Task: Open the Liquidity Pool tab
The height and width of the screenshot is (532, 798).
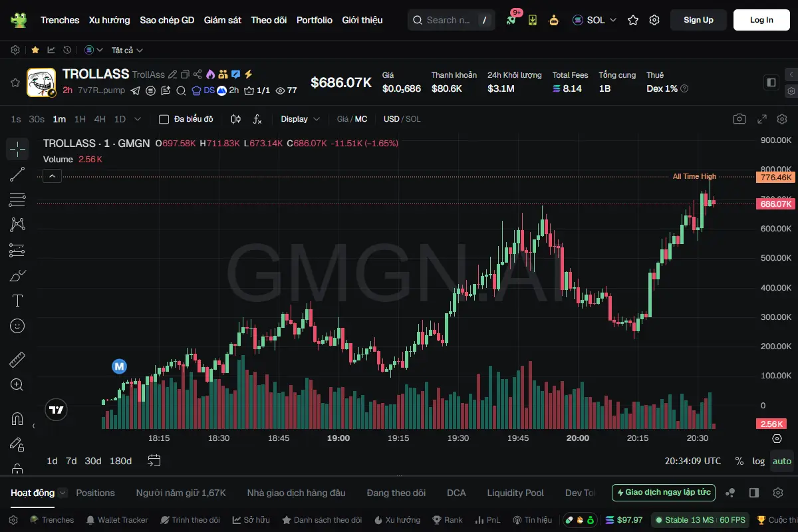Action: point(515,493)
